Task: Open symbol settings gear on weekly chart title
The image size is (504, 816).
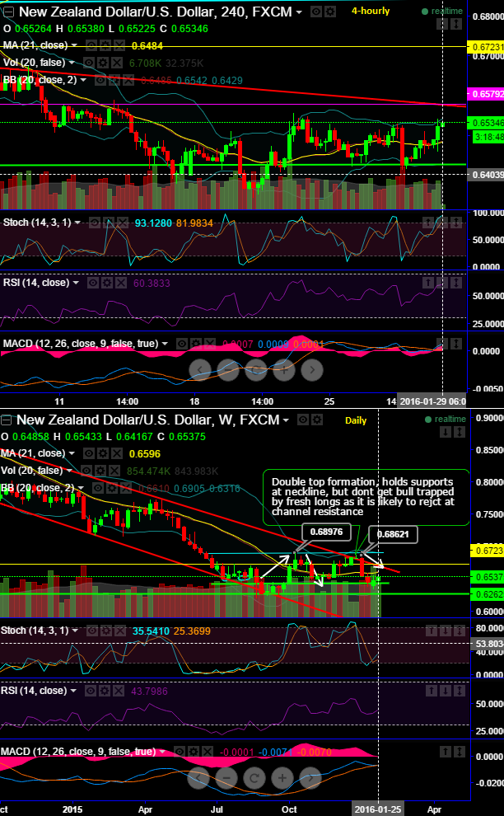Action: click(317, 420)
